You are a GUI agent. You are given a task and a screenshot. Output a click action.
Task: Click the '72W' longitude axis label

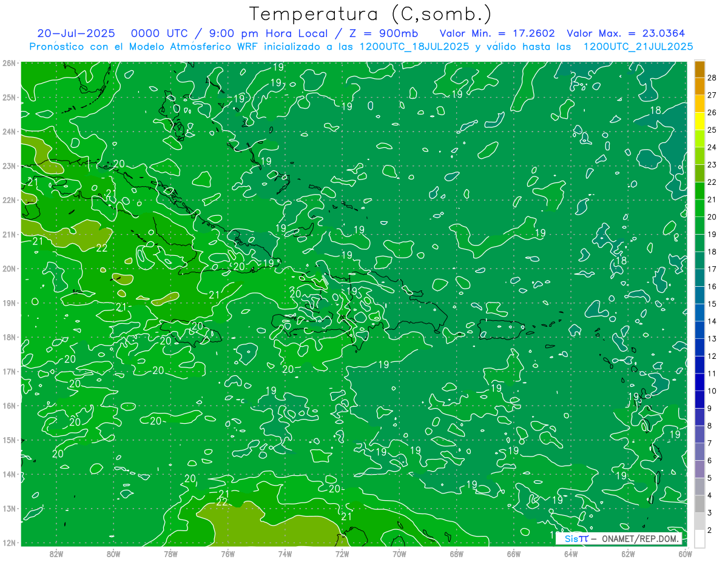point(342,554)
